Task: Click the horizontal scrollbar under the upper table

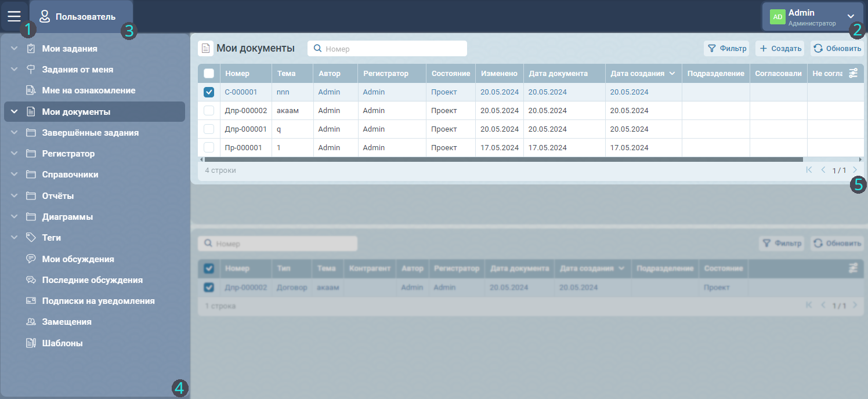Action: point(502,159)
